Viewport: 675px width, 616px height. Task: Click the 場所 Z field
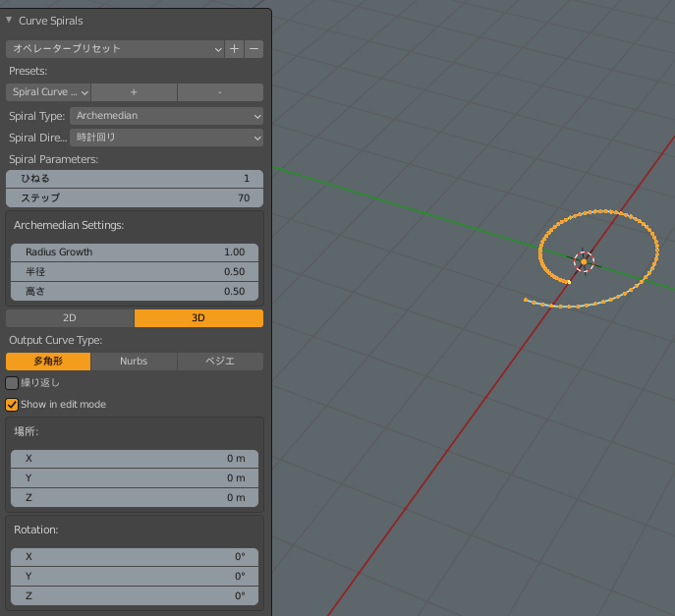pyautogui.click(x=135, y=498)
